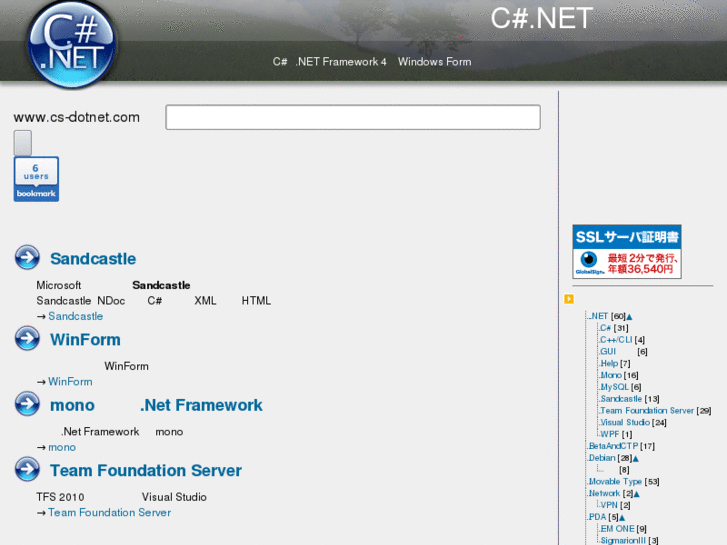Screen dimensions: 727x545
Task: Open the Windows Form header menu
Action: point(434,62)
